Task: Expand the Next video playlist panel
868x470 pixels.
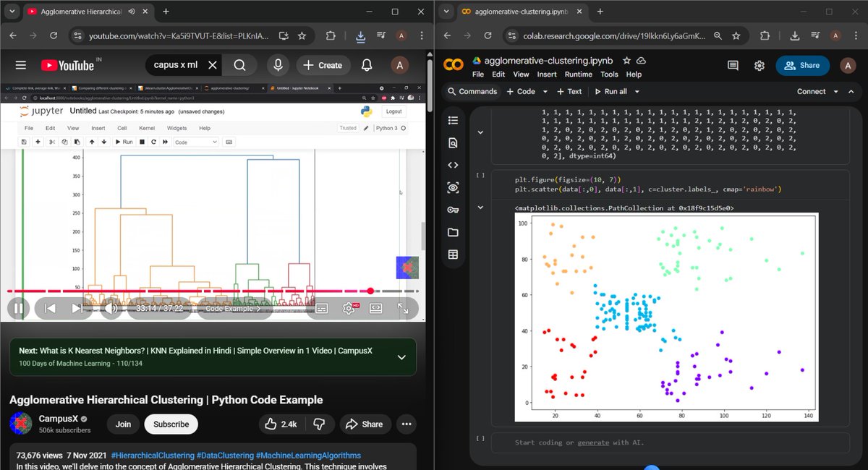Action: pyautogui.click(x=401, y=357)
